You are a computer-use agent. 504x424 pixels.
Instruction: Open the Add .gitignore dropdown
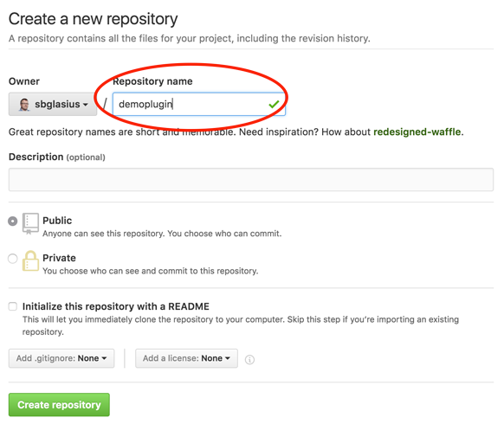[x=61, y=358]
